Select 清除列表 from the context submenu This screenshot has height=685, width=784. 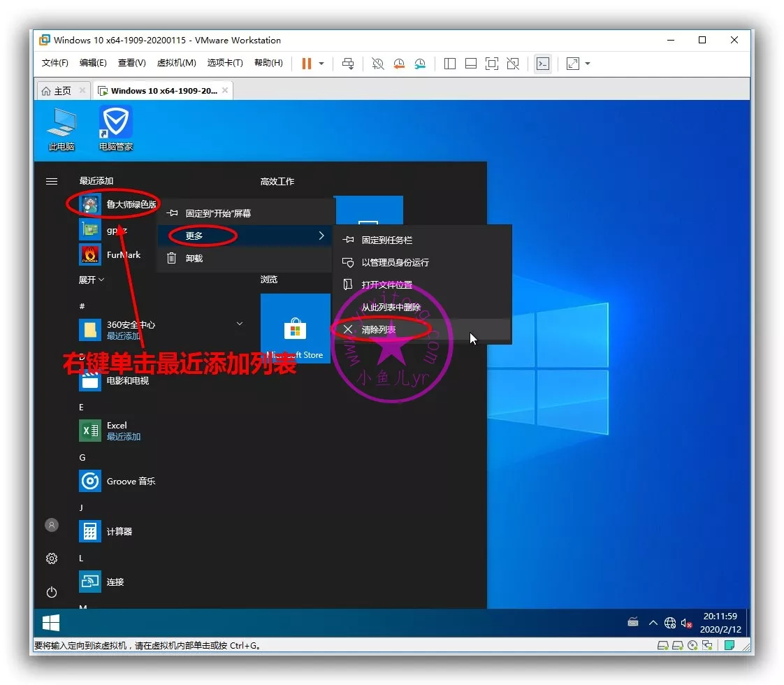point(379,329)
